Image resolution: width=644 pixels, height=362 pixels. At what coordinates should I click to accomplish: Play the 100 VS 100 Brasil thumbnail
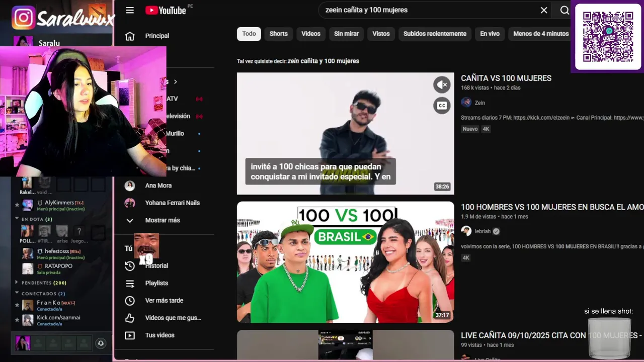point(345,262)
